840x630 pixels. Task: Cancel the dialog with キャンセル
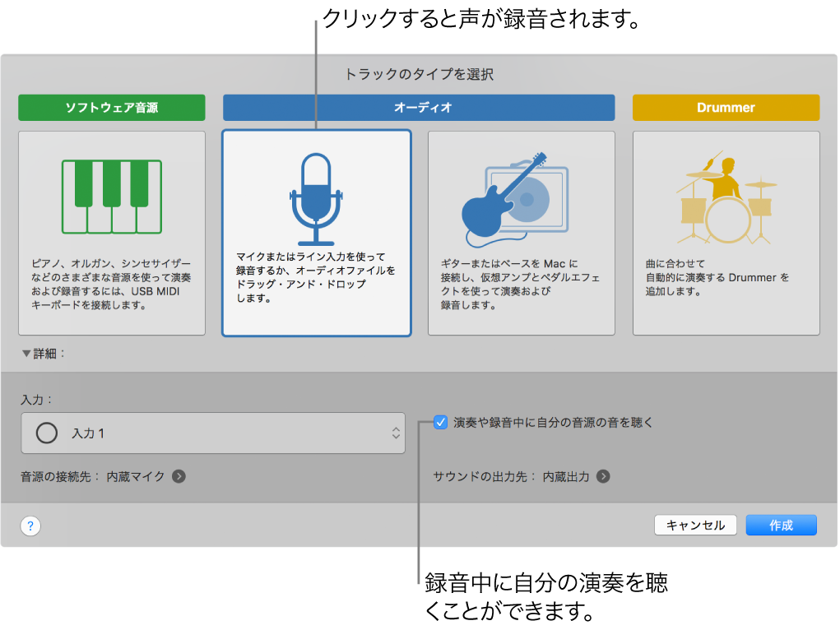694,525
